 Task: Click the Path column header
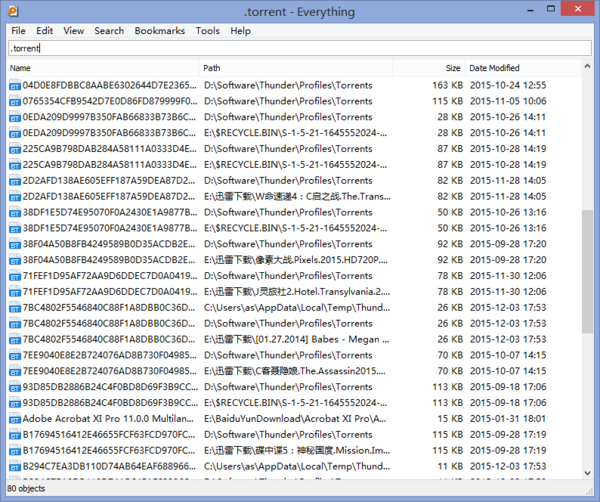pos(300,68)
